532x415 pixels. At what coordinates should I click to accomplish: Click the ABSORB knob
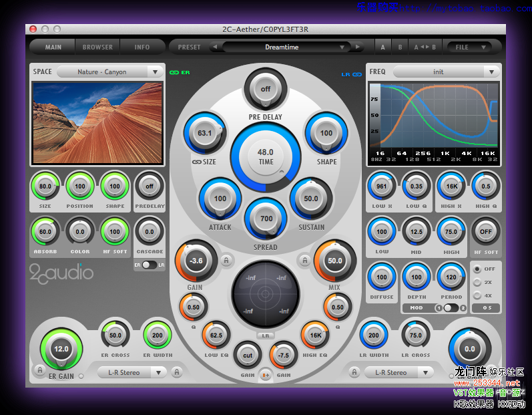[x=45, y=232]
